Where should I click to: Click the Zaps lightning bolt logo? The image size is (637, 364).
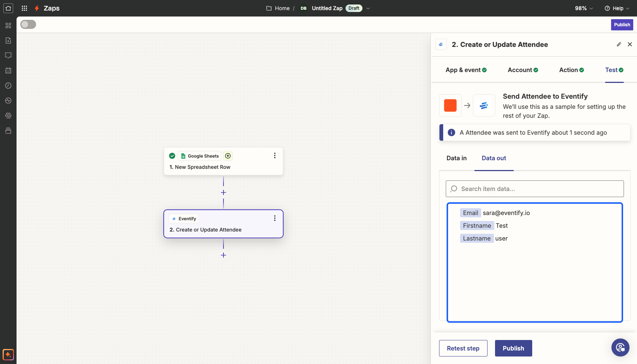point(37,8)
